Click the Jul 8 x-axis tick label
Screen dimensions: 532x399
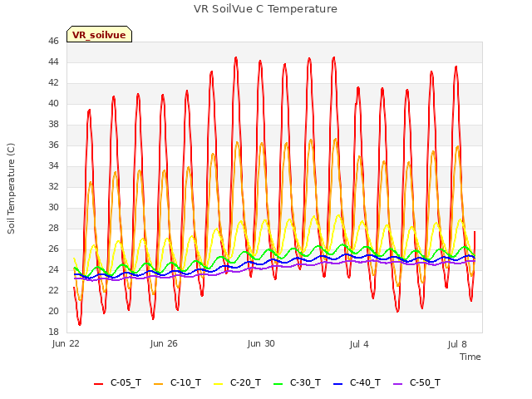click(457, 344)
